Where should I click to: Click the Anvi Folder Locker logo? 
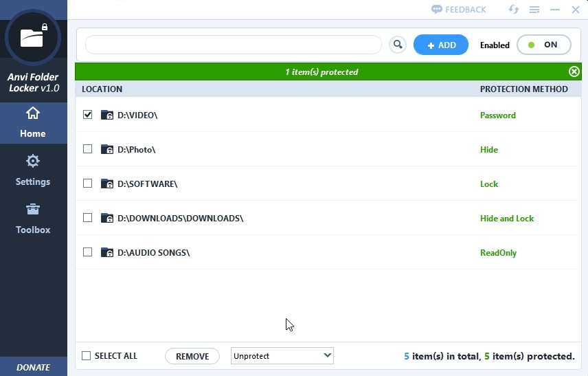[33, 37]
